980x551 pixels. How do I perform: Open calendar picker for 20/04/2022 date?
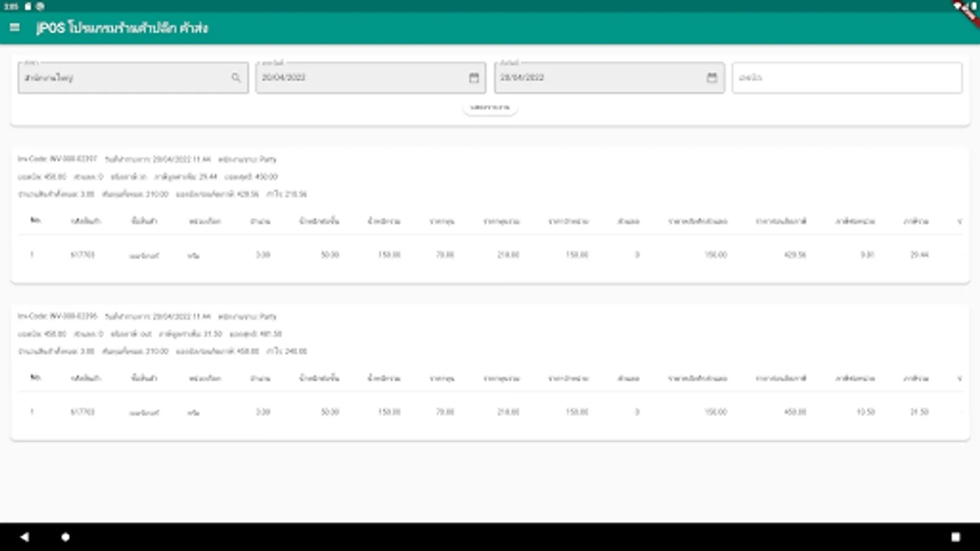(x=474, y=78)
